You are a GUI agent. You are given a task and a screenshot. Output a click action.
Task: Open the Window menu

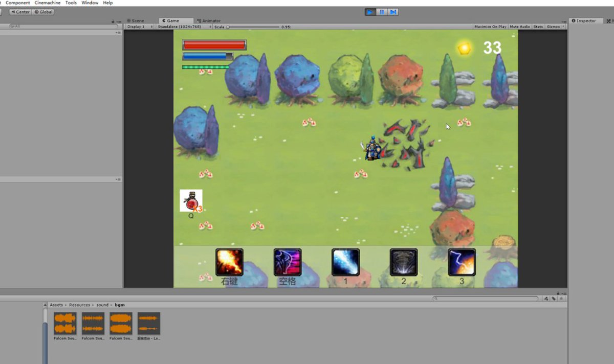pyautogui.click(x=90, y=3)
